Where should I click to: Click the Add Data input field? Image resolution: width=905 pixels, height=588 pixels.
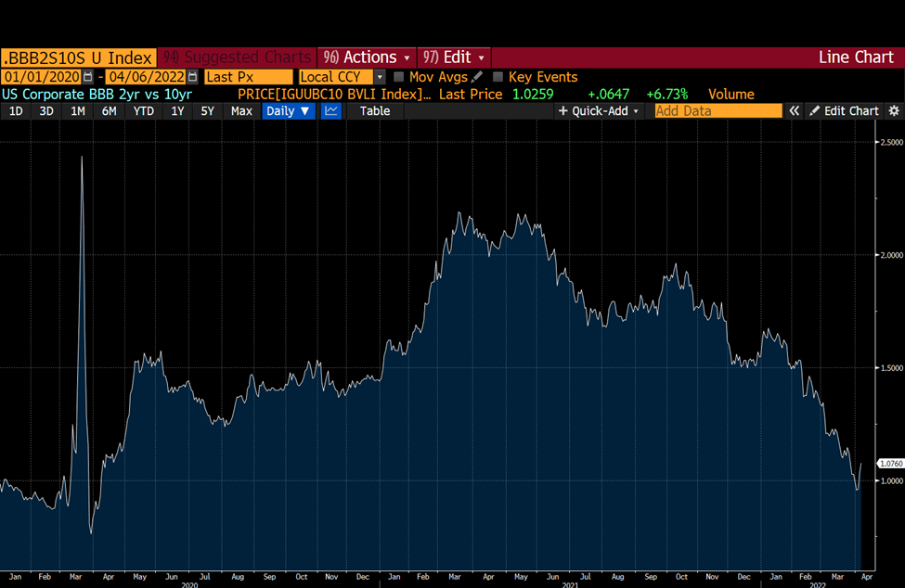pos(718,111)
